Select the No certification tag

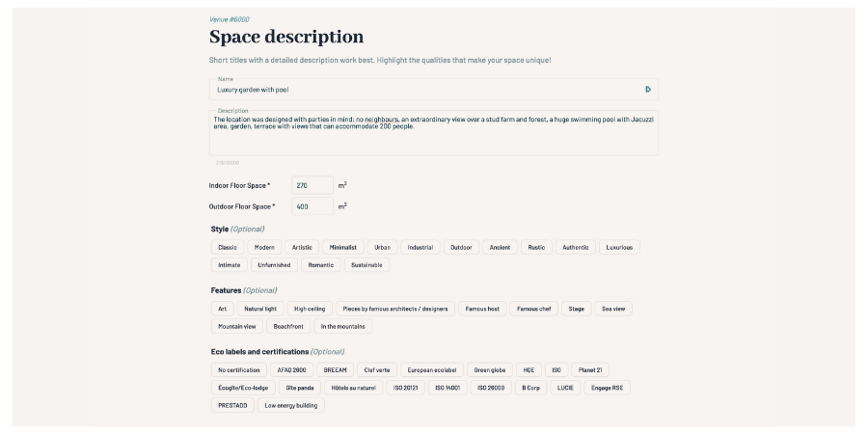[239, 370]
